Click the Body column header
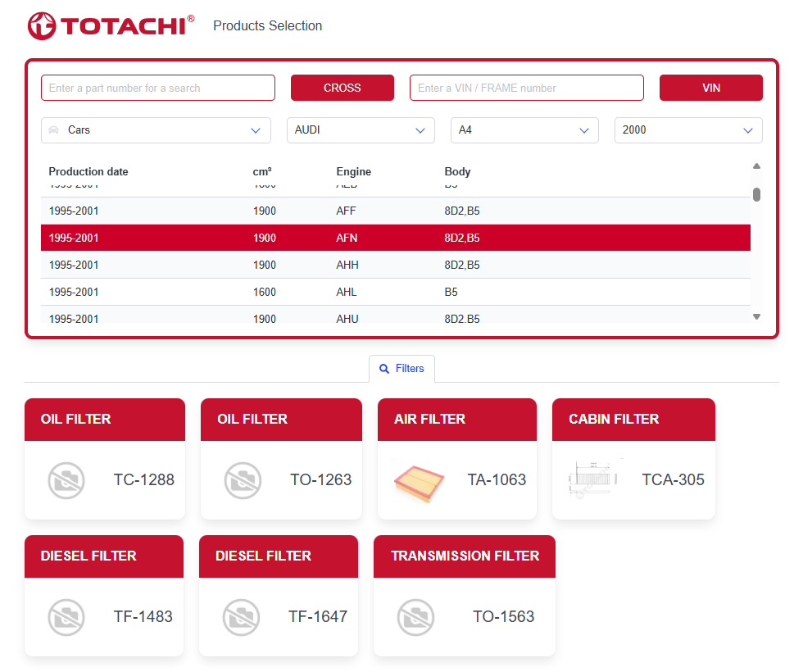803x672 pixels. click(x=457, y=171)
